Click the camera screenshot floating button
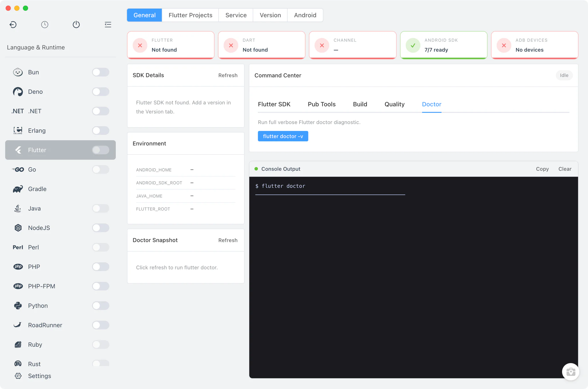 pyautogui.click(x=570, y=372)
